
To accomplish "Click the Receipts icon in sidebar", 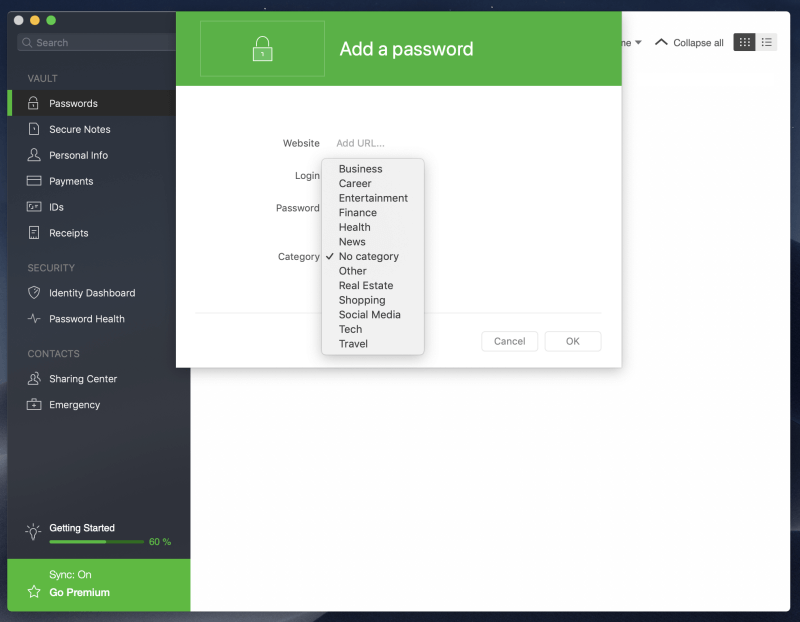I will pyautogui.click(x=34, y=233).
